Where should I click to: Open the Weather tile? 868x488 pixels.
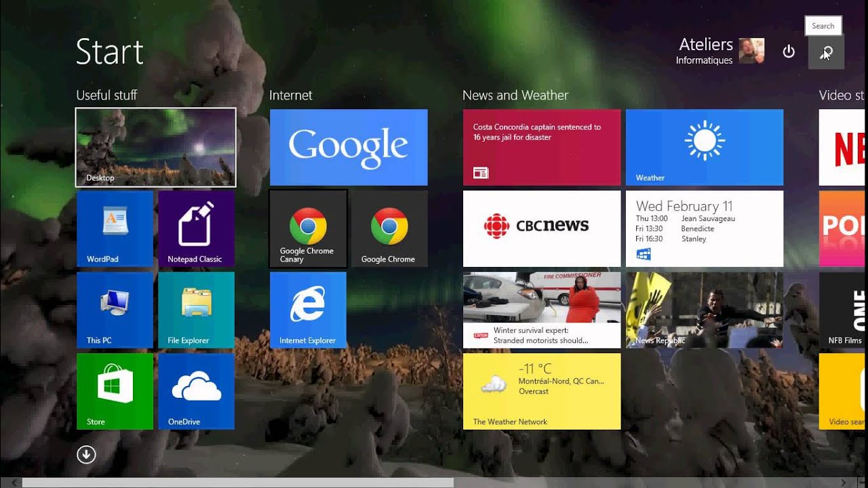[705, 147]
